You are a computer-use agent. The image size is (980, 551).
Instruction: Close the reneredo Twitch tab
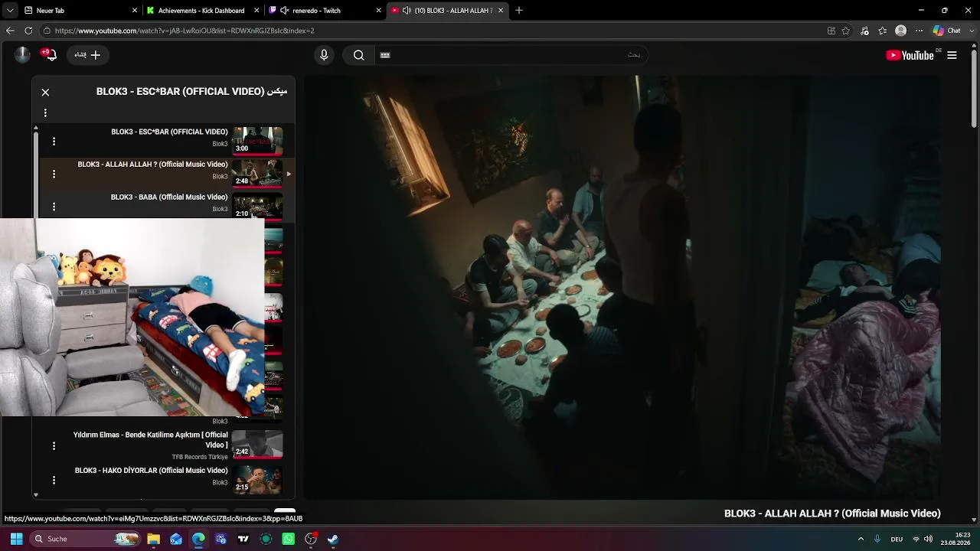click(378, 11)
